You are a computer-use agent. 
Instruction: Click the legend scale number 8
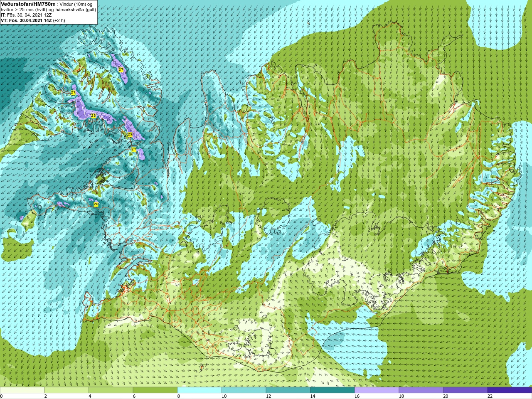pos(178,396)
